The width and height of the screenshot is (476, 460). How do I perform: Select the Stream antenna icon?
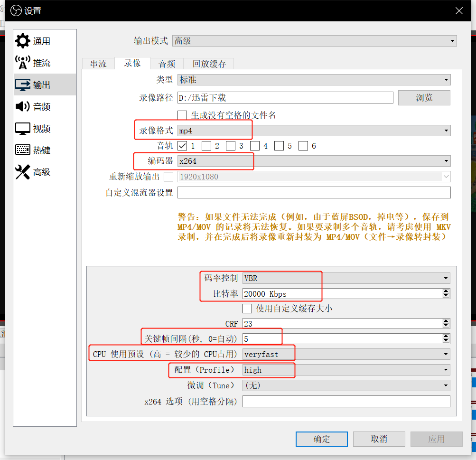coord(22,63)
